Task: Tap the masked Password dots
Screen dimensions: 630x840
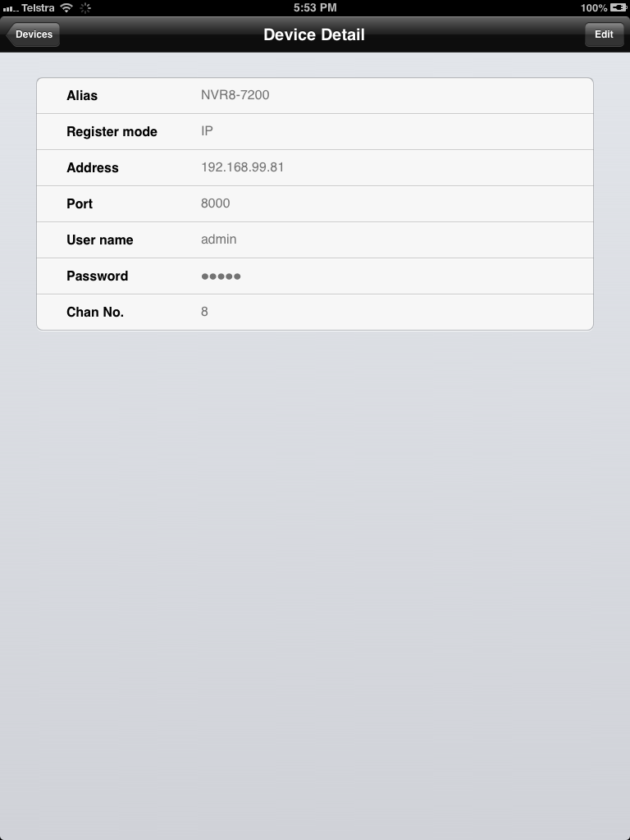Action: (x=221, y=276)
